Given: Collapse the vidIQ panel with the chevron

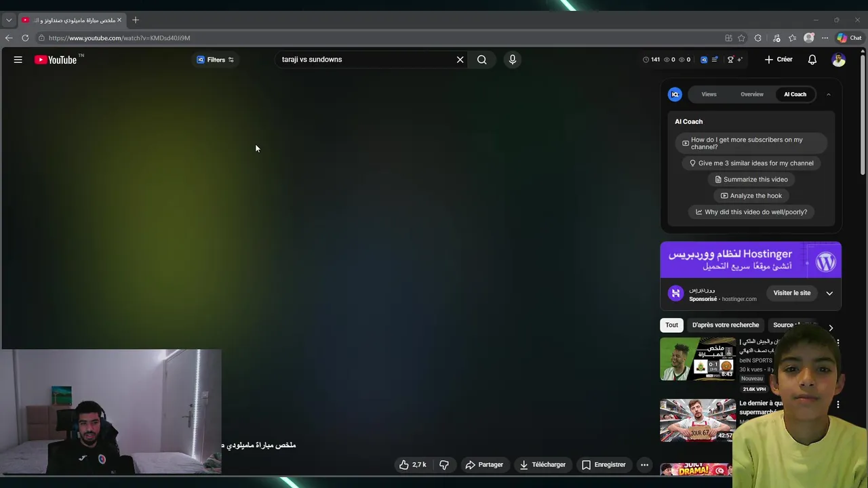Looking at the screenshot, I should tap(829, 94).
